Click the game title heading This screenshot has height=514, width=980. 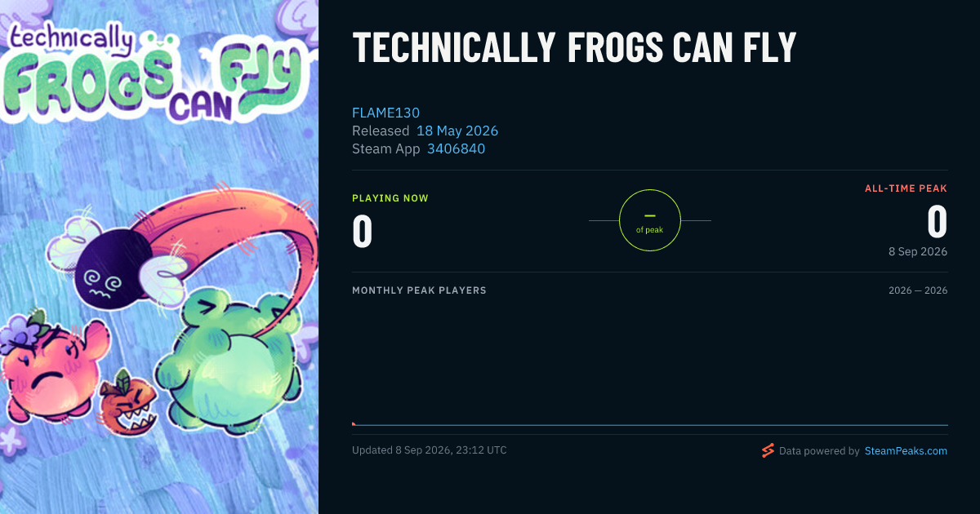tap(574, 49)
